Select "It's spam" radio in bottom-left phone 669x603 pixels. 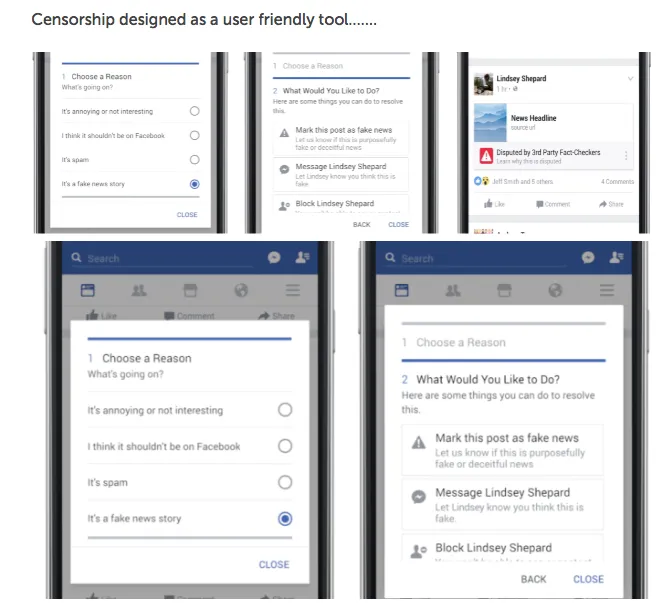coord(285,483)
